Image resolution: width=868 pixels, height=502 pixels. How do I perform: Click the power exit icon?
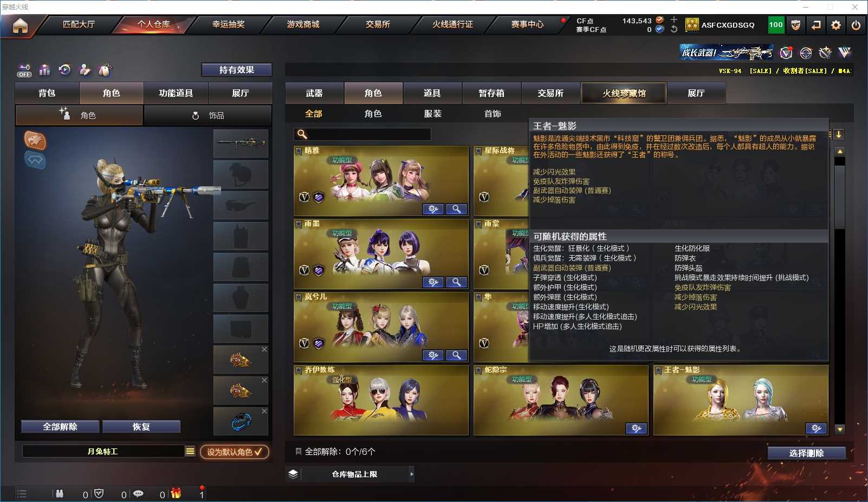[x=856, y=25]
